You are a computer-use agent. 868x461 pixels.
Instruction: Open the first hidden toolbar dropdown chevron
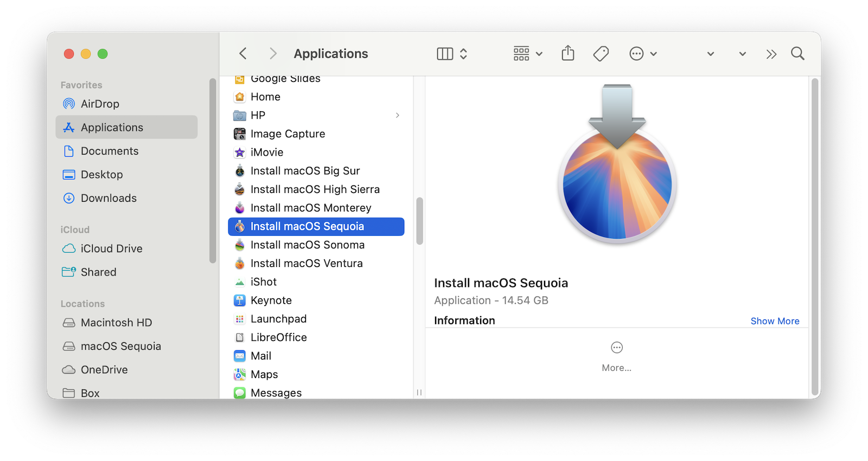coord(710,54)
